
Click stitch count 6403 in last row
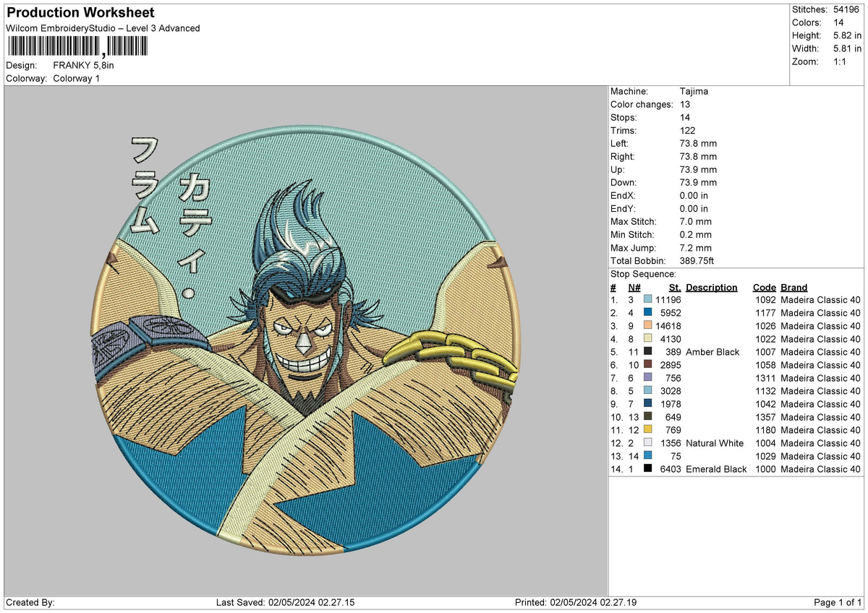pyautogui.click(x=671, y=469)
